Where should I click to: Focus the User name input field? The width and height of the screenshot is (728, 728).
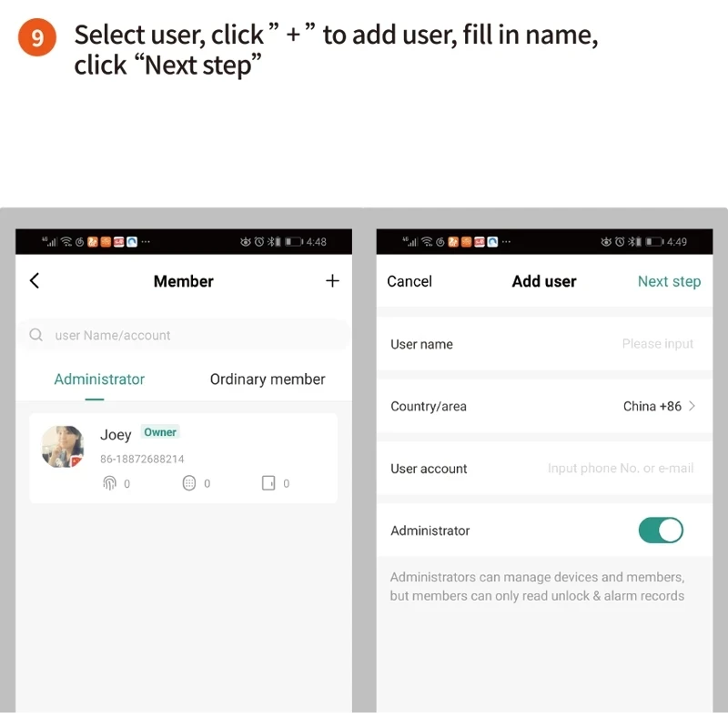pos(544,344)
